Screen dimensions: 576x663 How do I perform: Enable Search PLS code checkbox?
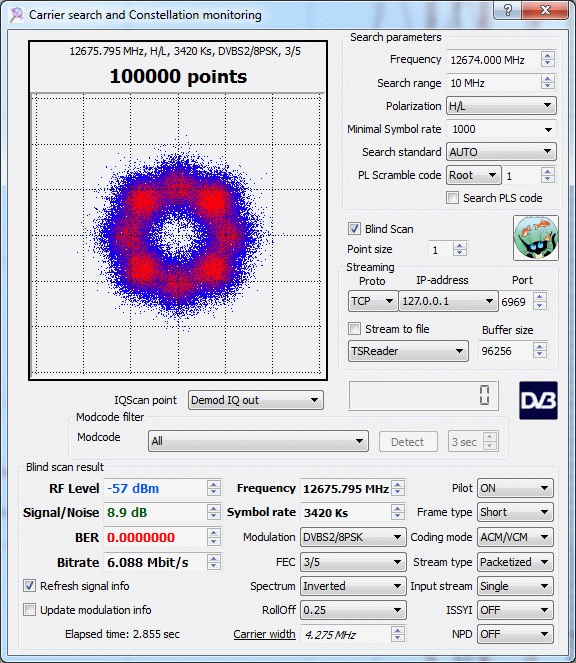[452, 197]
